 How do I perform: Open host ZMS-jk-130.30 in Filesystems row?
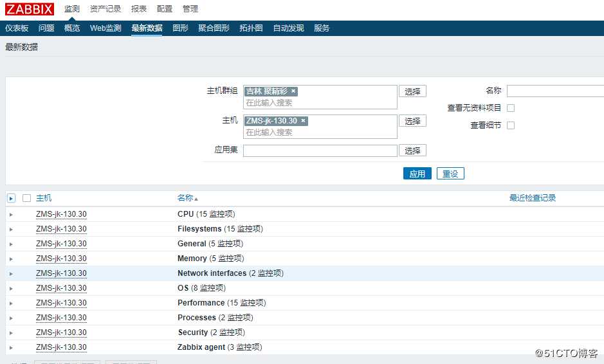[x=61, y=229]
